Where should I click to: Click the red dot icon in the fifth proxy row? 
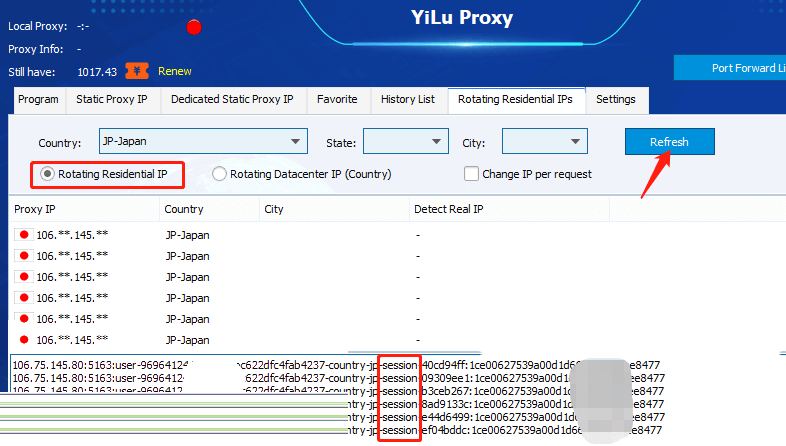pos(24,319)
